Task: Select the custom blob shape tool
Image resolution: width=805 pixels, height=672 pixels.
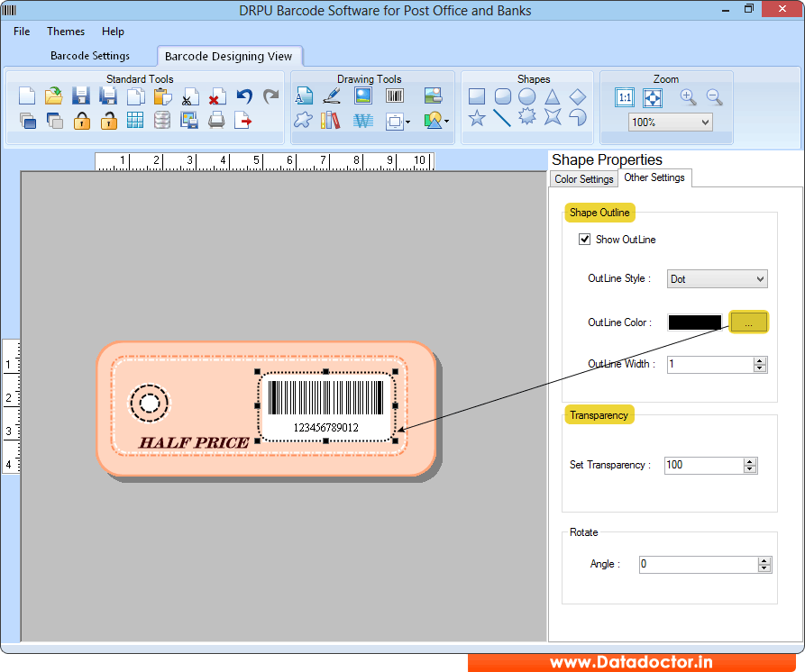Action: click(x=303, y=120)
